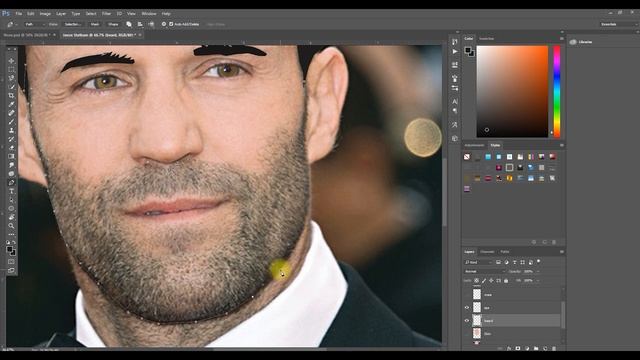Viewport: 640px width, 360px height.
Task: Select the Dodge tool
Action: click(11, 174)
